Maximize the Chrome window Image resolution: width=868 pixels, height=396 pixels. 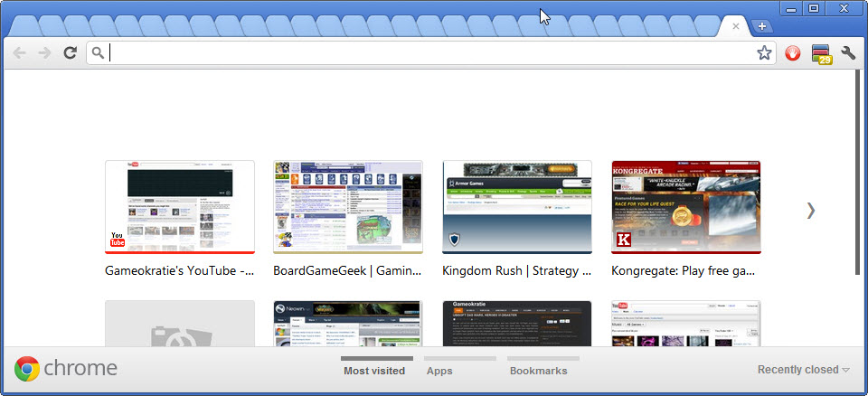813,8
